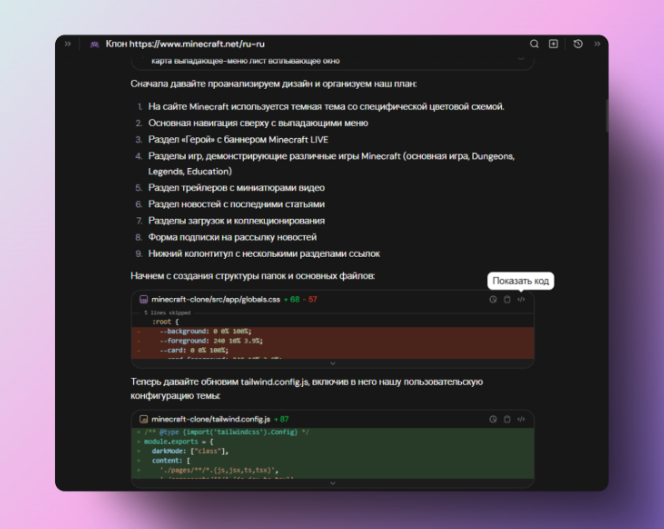Viewport: 664px width, 529px height.
Task: Show code for globals.css card
Action: tap(521, 299)
